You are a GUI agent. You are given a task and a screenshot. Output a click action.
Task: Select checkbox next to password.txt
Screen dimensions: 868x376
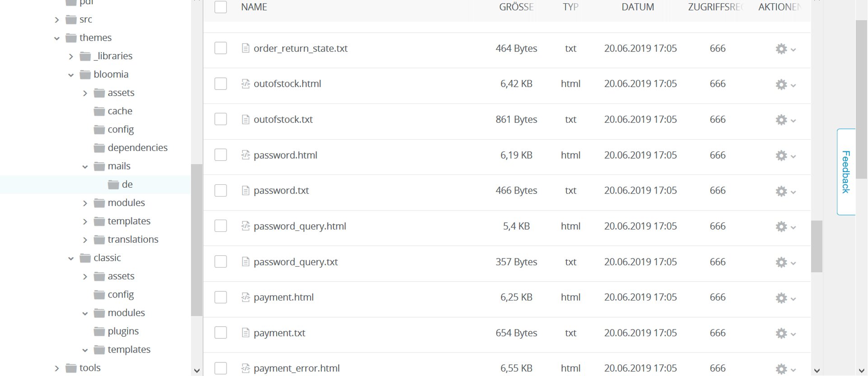221,191
